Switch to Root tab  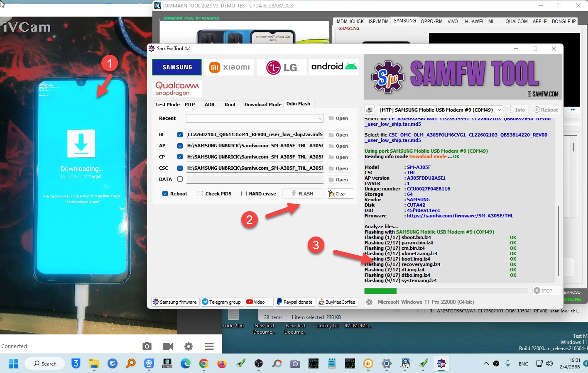(230, 105)
